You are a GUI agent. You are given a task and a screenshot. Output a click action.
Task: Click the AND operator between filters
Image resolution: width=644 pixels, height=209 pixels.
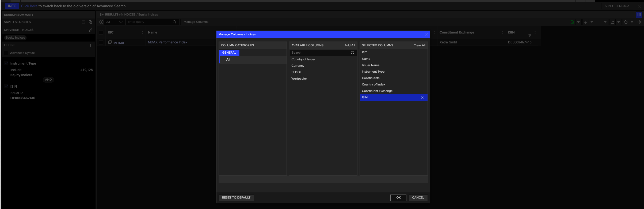click(x=48, y=80)
